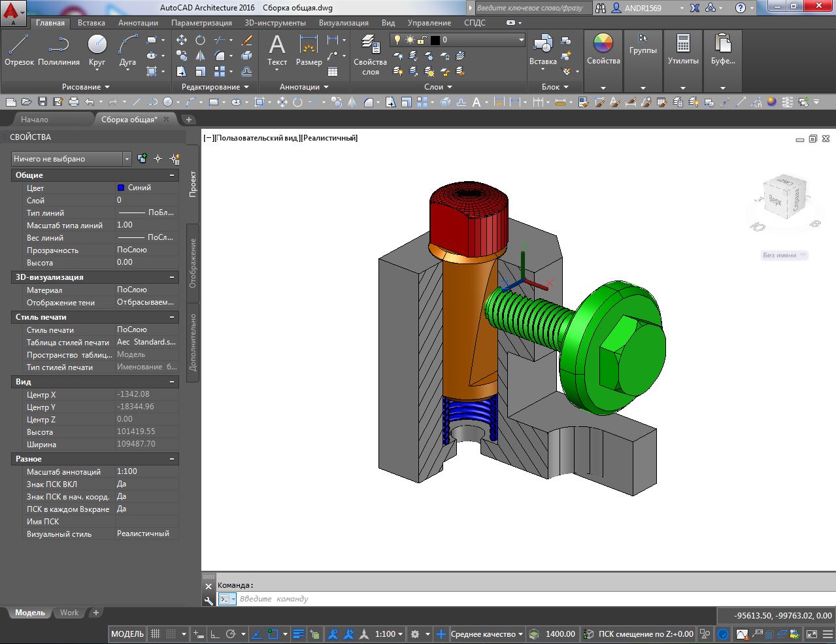Click the Move tool in Редактирование panel

point(182,40)
